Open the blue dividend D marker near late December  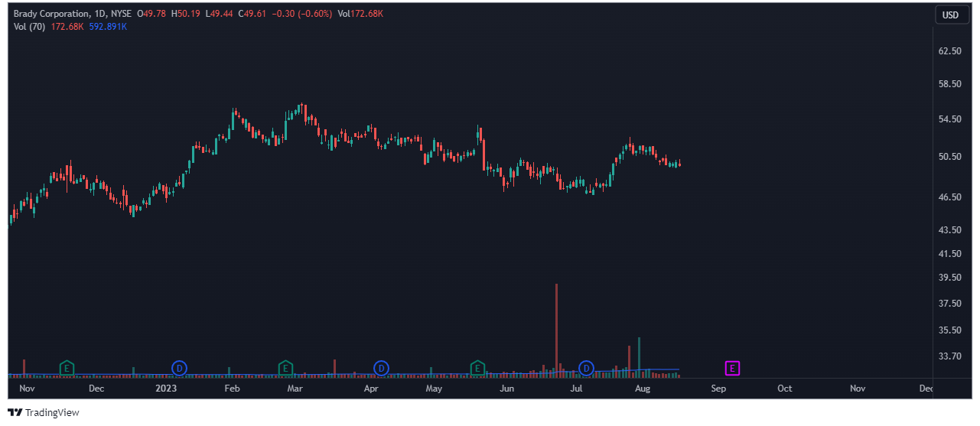pos(179,369)
